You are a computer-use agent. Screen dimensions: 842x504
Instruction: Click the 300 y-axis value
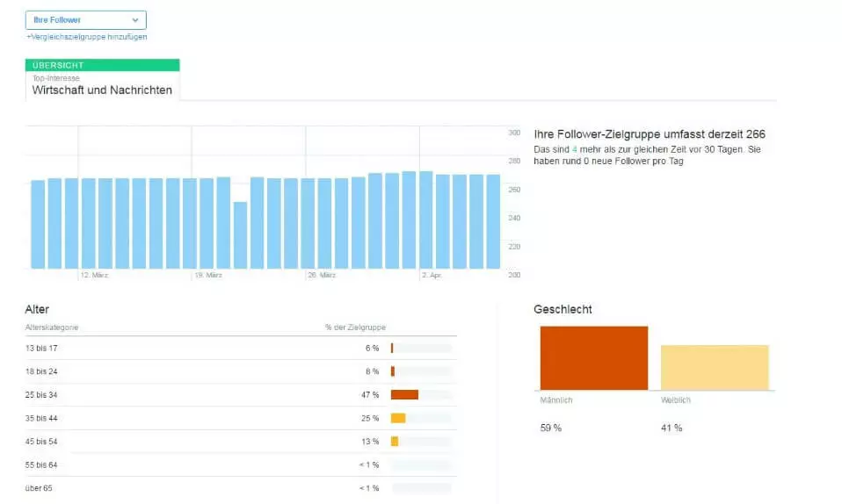(514, 133)
